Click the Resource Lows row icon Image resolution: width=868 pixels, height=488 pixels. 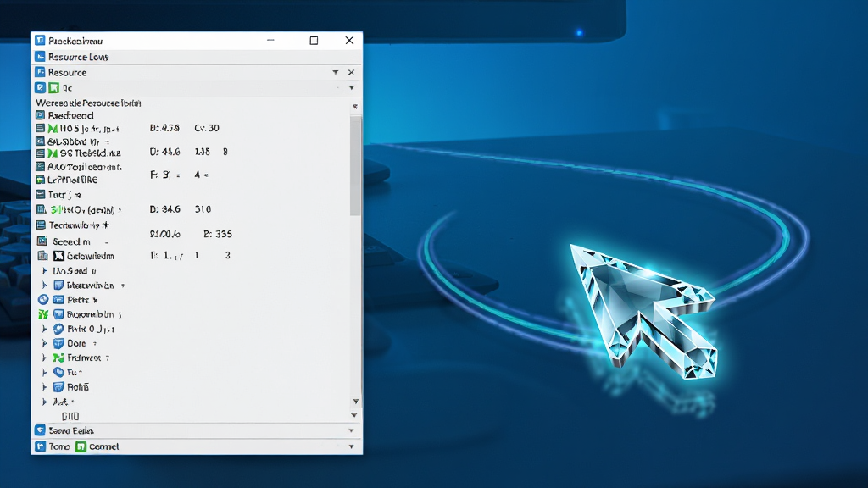[x=40, y=57]
